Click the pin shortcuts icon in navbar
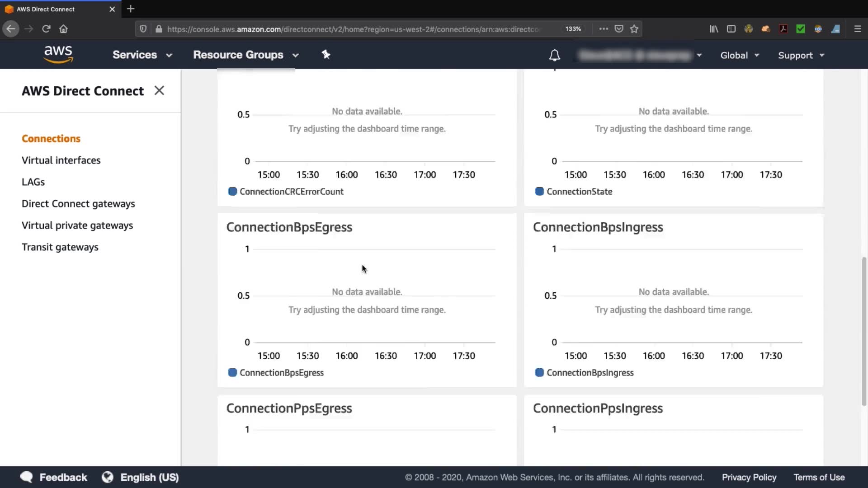868x488 pixels. (x=326, y=55)
